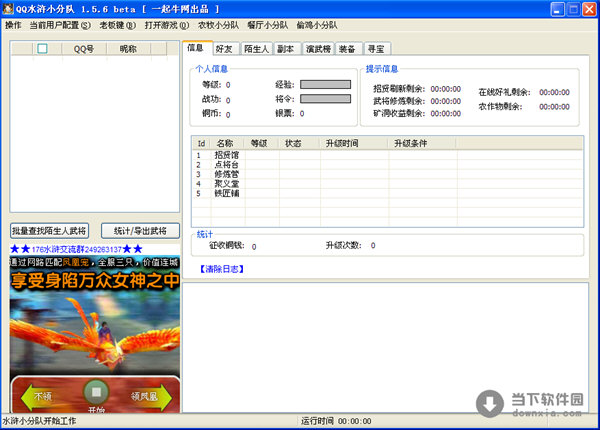The width and height of the screenshot is (600, 430).
Task: Open 当前用户配置(S) menu
Action: click(x=60, y=25)
